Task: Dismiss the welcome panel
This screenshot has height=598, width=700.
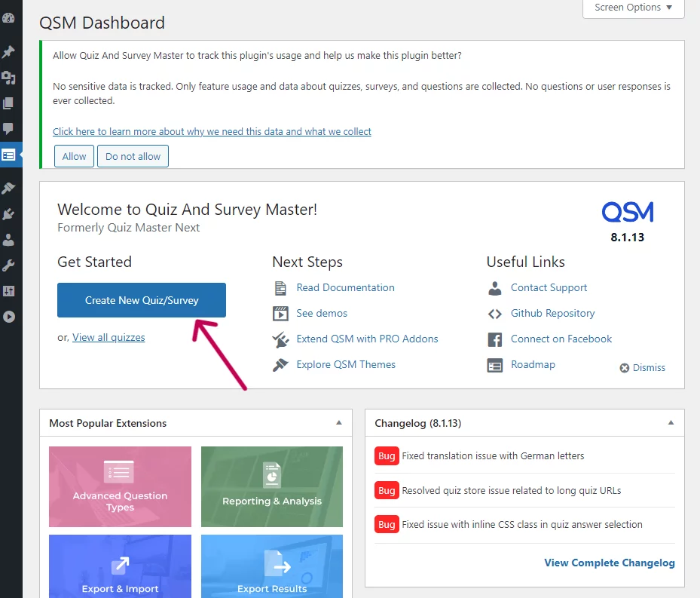Action: click(x=643, y=367)
